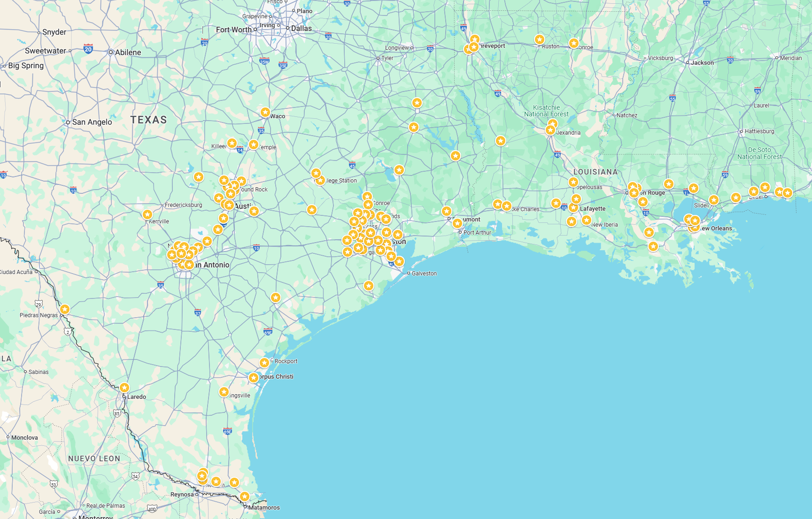The width and height of the screenshot is (812, 519).
Task: Select the San Angelo city label
Action: click(x=92, y=122)
